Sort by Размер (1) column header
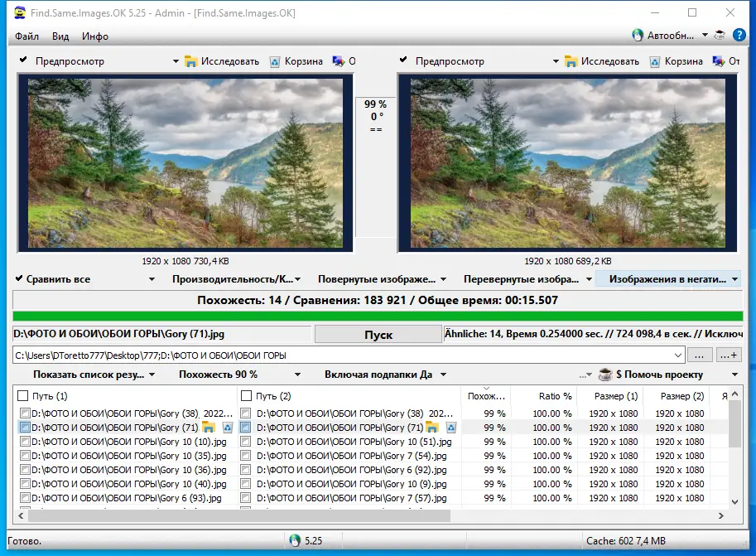756x556 pixels. [x=610, y=396]
